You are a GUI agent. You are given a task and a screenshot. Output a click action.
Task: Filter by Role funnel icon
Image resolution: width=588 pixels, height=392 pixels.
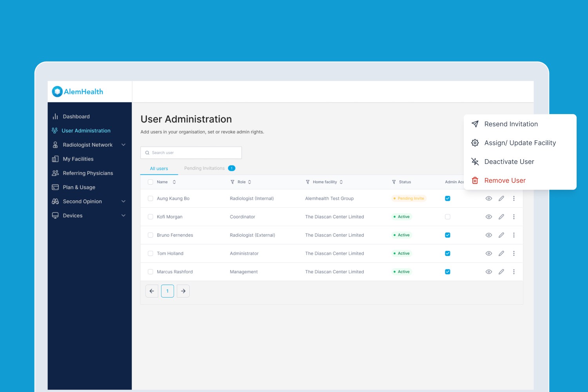(x=232, y=182)
